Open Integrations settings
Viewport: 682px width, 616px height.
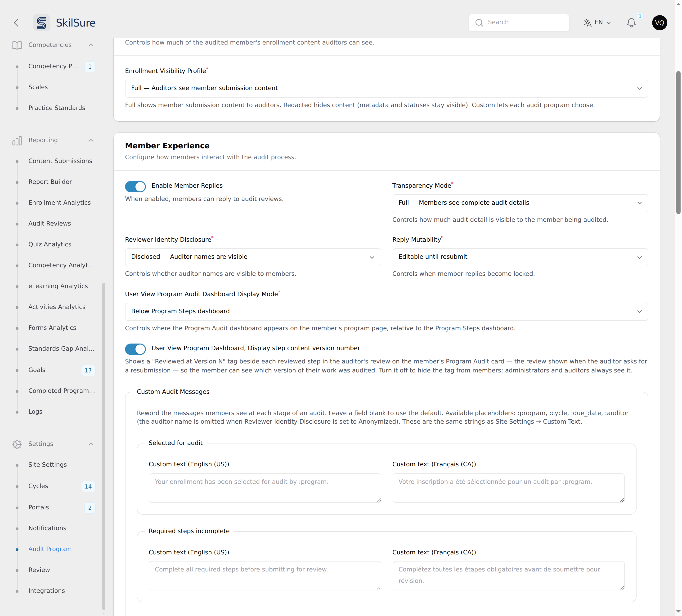46,591
